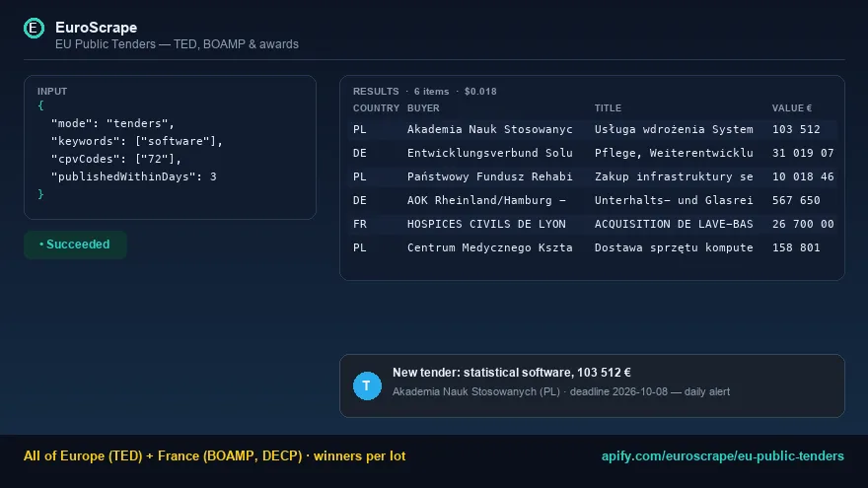Click title "Usługa wdrożenia System"

(674, 129)
